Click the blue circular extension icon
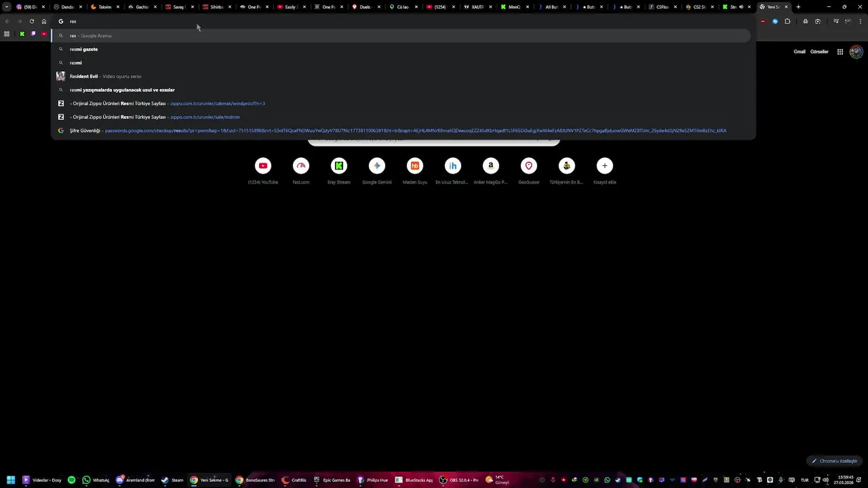Screen dimensions: 868x488 click(x=775, y=21)
